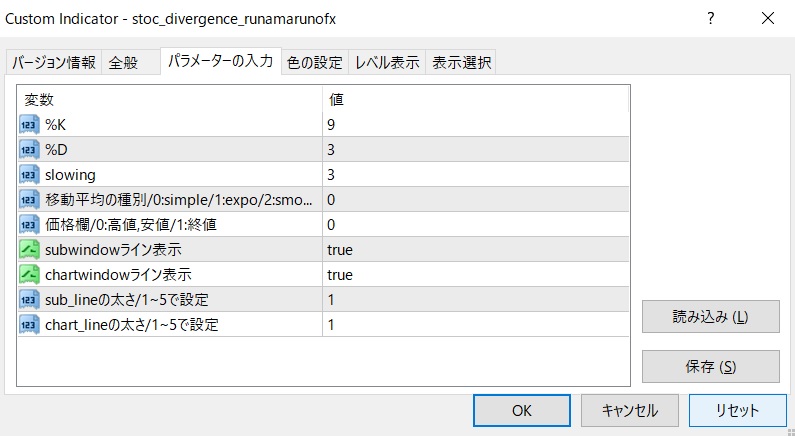This screenshot has height=436, width=795.
Task: Click the icon beside 移動平均の種別 parameter
Action: (x=29, y=200)
